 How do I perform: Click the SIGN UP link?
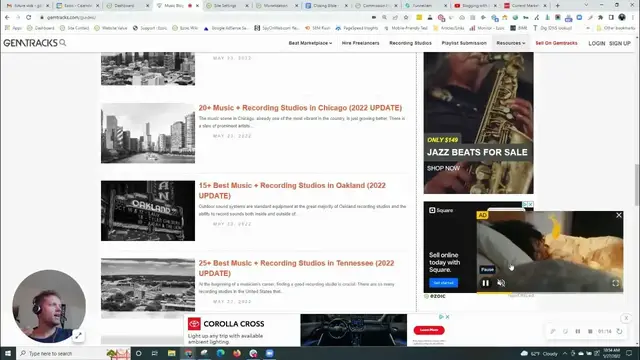click(620, 43)
